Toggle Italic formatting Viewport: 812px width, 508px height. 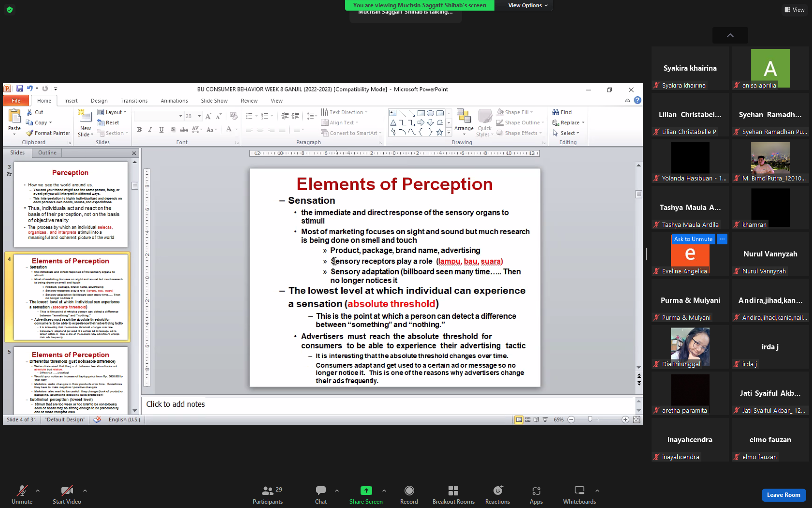pyautogui.click(x=150, y=129)
